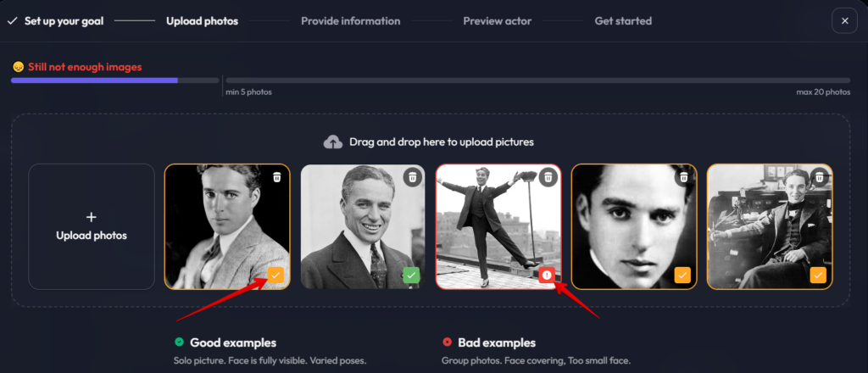
Task: Click the photo count progress bar
Action: coord(430,81)
